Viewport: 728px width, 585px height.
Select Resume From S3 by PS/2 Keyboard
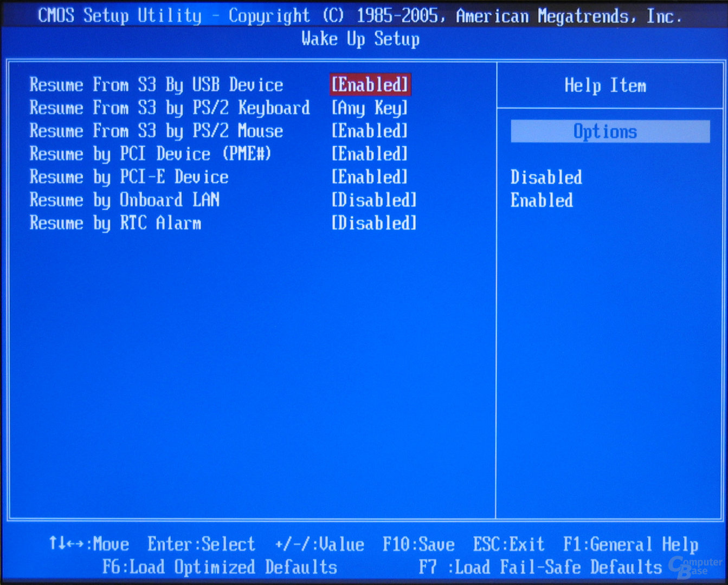pyautogui.click(x=170, y=108)
